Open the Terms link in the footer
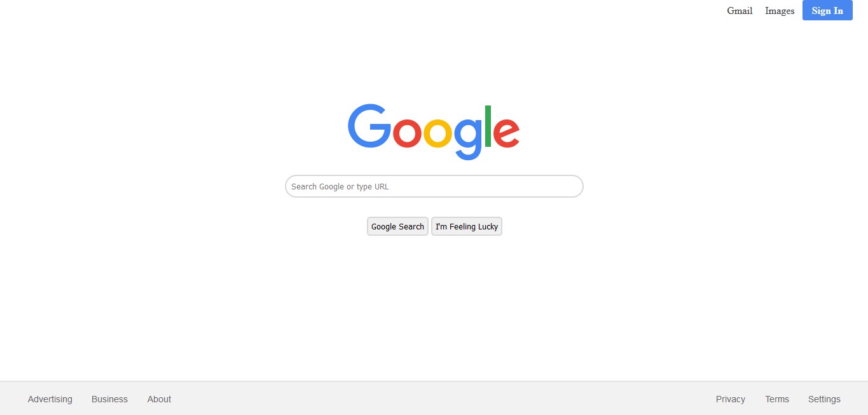Viewport: 868px width, 415px height. [777, 399]
